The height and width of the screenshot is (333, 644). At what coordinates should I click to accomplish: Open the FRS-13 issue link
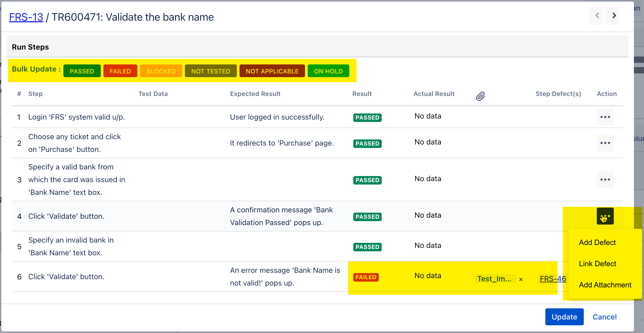pos(26,17)
